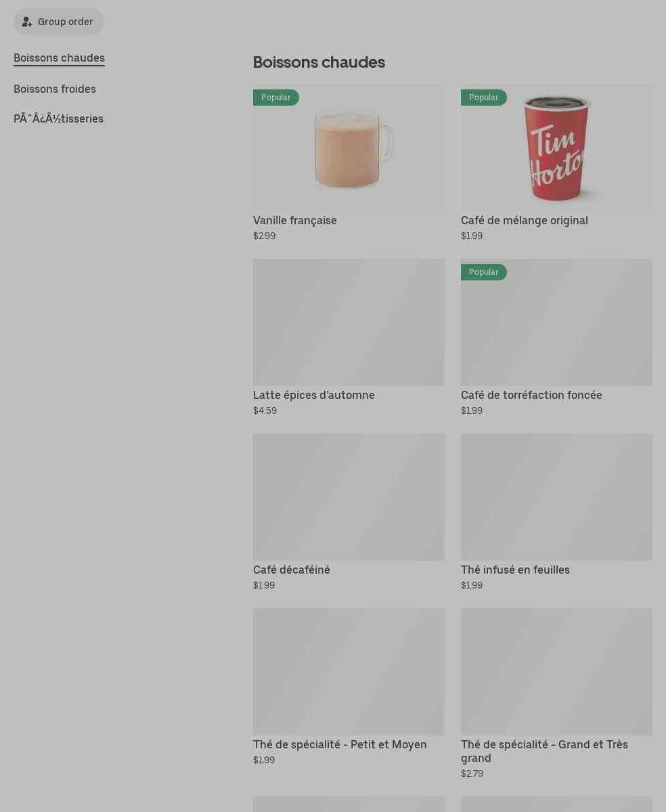This screenshot has height=812, width=666.
Task: Click the Group order person icon
Action: point(27,22)
